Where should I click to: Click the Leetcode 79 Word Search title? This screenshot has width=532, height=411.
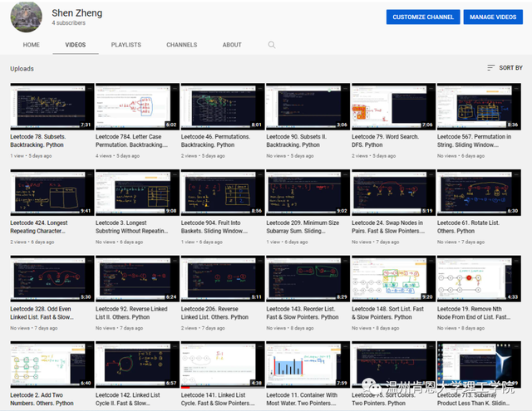click(386, 140)
